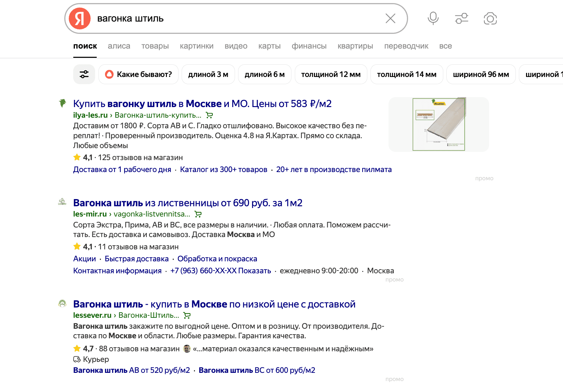Image resolution: width=563 pixels, height=392 pixels.
Task: Open the переводчик tab
Action: pyautogui.click(x=406, y=46)
